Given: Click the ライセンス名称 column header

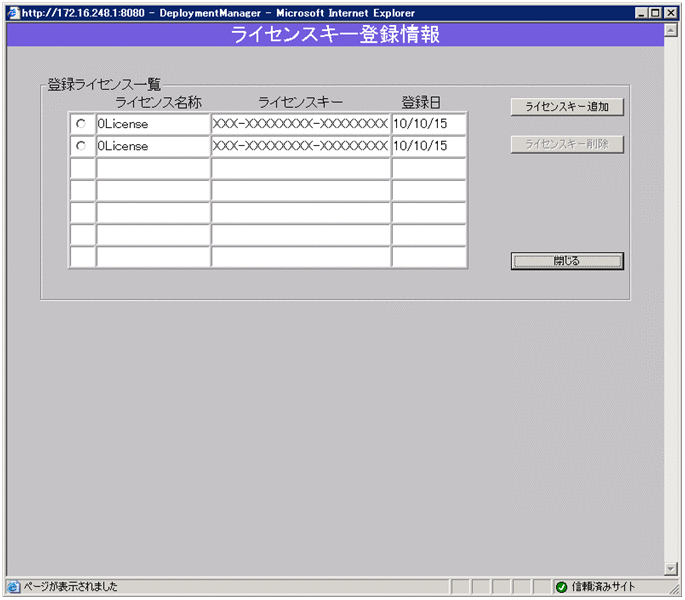Looking at the screenshot, I should coord(158,102).
